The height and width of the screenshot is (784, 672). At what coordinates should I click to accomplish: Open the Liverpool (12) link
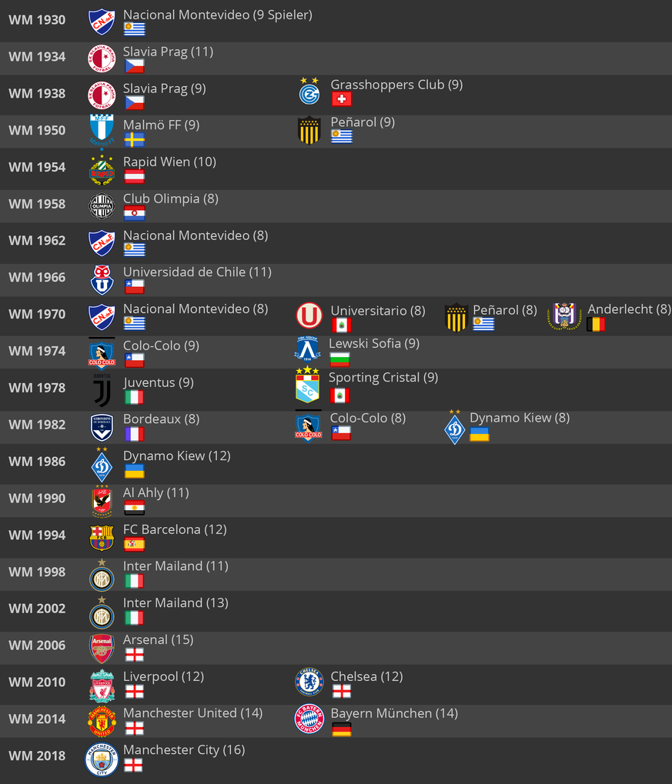(x=164, y=676)
